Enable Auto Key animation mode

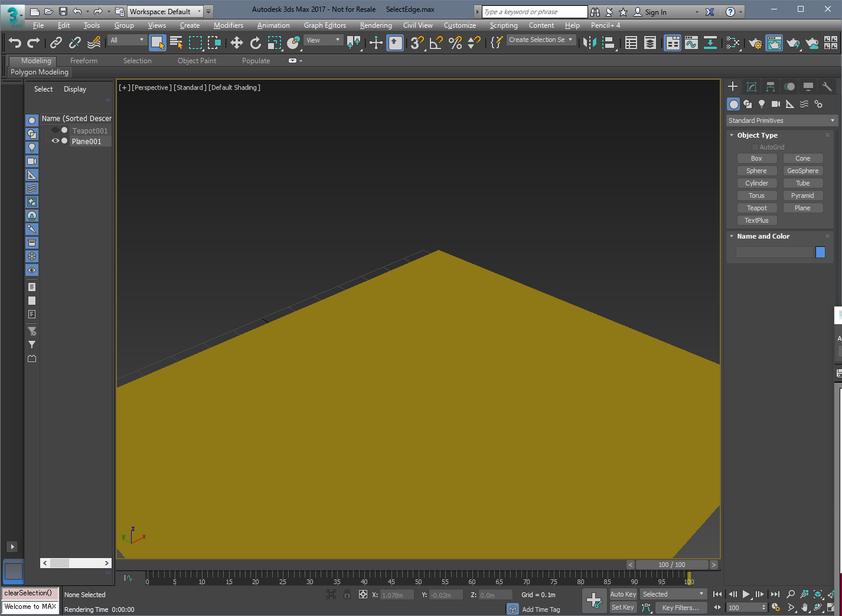click(623, 594)
